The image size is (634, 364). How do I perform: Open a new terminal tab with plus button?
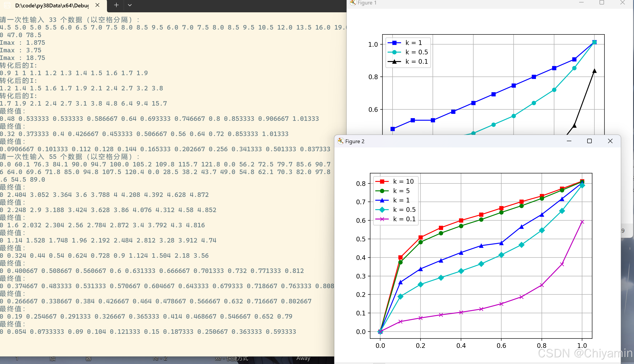pos(116,5)
